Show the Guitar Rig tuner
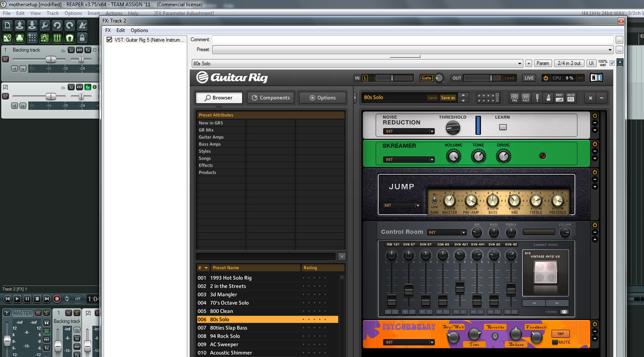This screenshot has width=644, height=357. 537,98
